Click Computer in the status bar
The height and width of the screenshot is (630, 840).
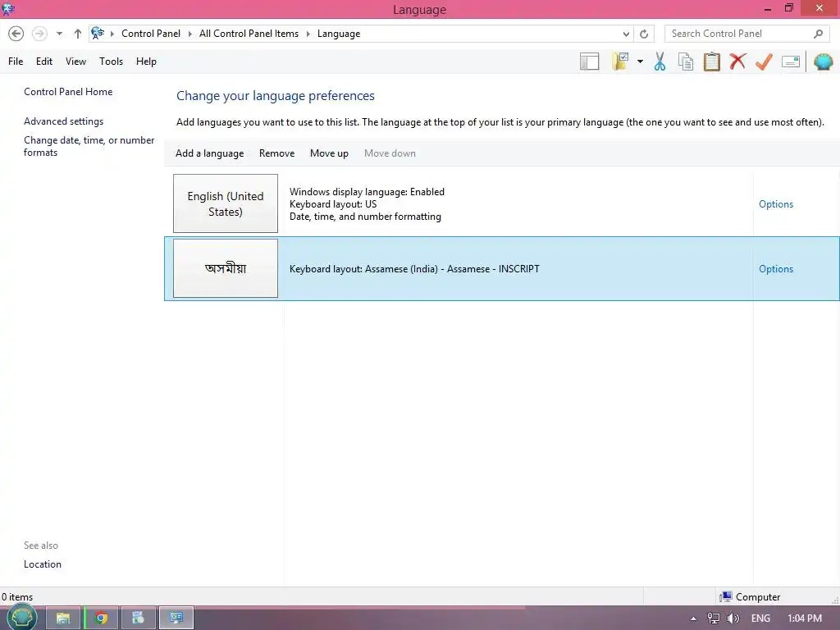[750, 597]
